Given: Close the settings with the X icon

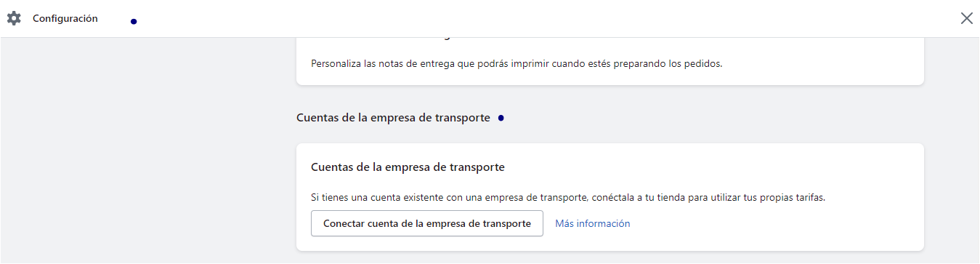Looking at the screenshot, I should pyautogui.click(x=966, y=18).
